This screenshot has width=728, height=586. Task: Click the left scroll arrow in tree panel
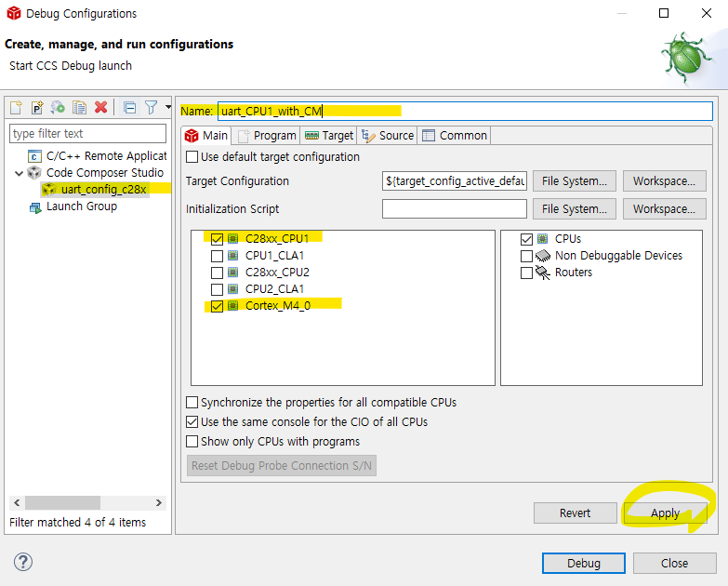[x=17, y=503]
